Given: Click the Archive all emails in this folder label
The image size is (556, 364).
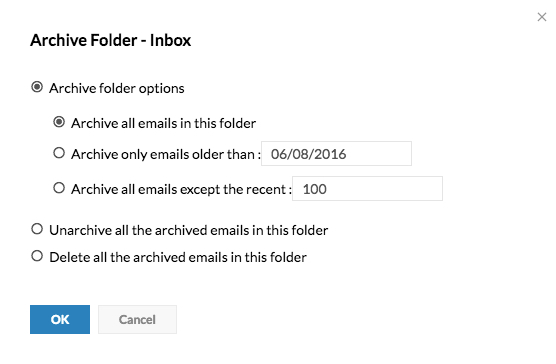Looking at the screenshot, I should 163,123.
